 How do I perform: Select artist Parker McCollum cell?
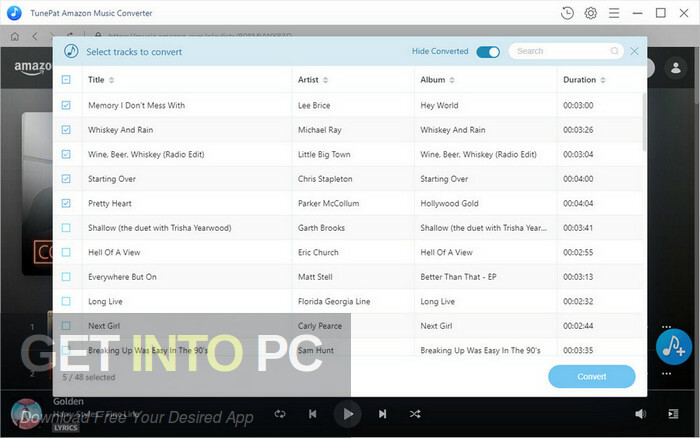329,204
